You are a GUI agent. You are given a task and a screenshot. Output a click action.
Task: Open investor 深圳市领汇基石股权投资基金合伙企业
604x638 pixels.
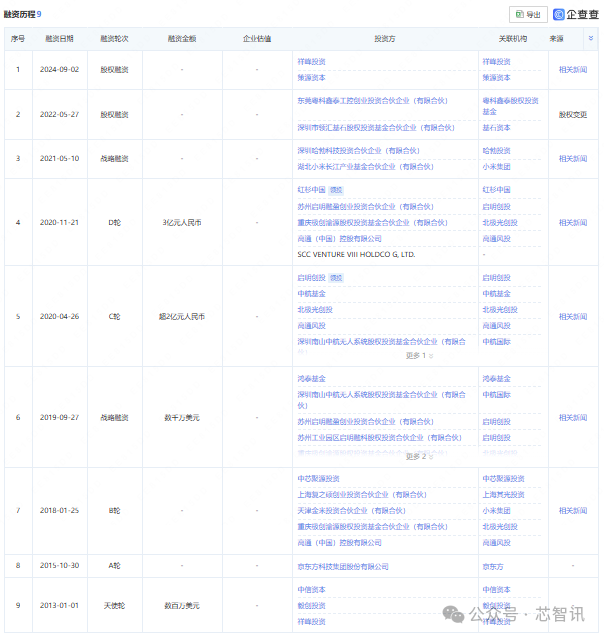click(376, 128)
